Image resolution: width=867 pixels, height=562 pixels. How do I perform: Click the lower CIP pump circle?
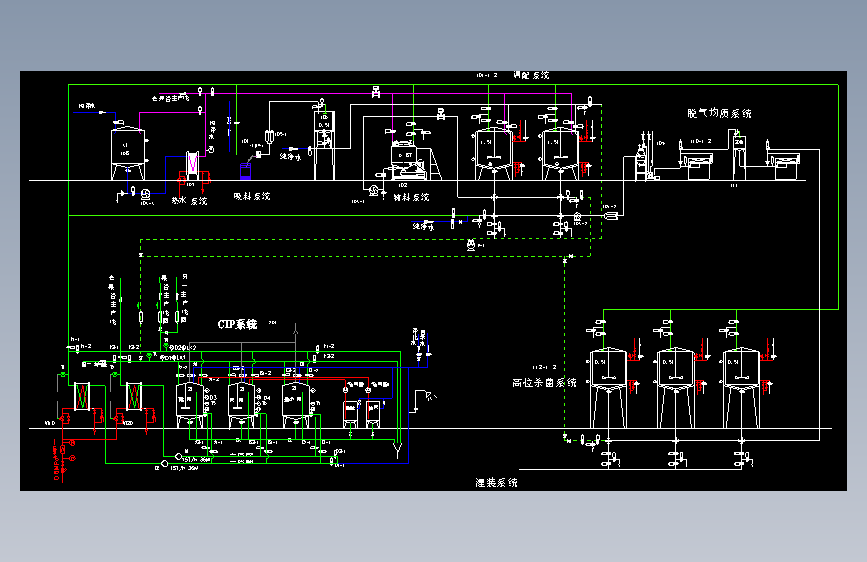(164, 464)
